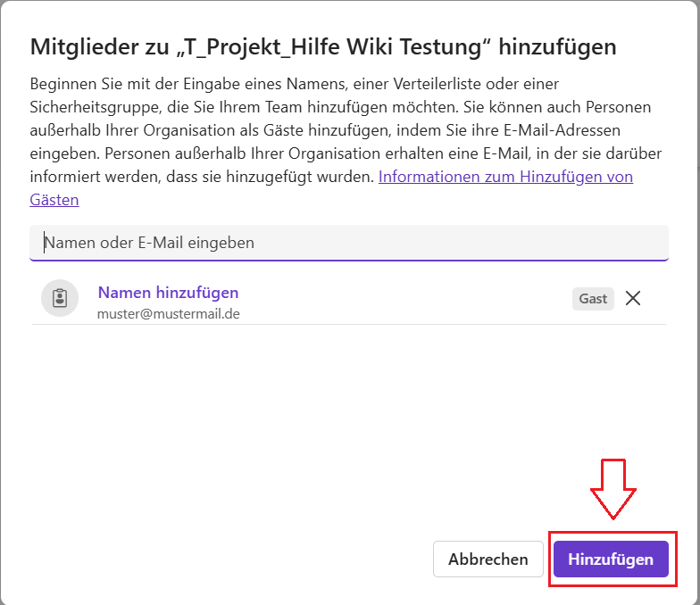Cancel with the Abbrechen button
Image resolution: width=700 pixels, height=605 pixels.
click(x=487, y=559)
